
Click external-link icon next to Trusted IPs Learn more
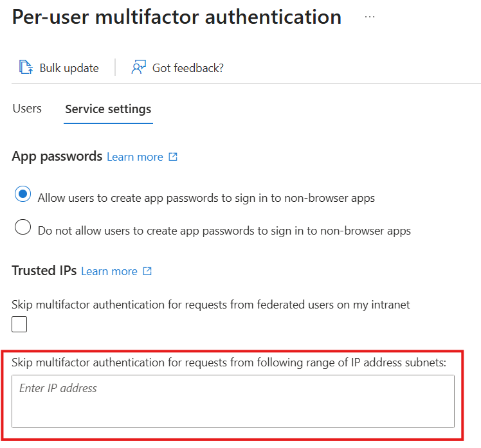(x=147, y=271)
